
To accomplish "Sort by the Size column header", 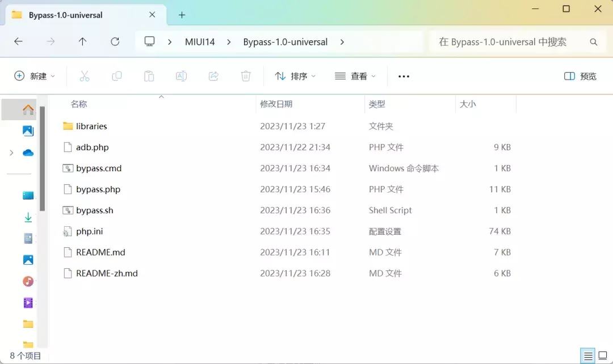I will click(x=486, y=104).
